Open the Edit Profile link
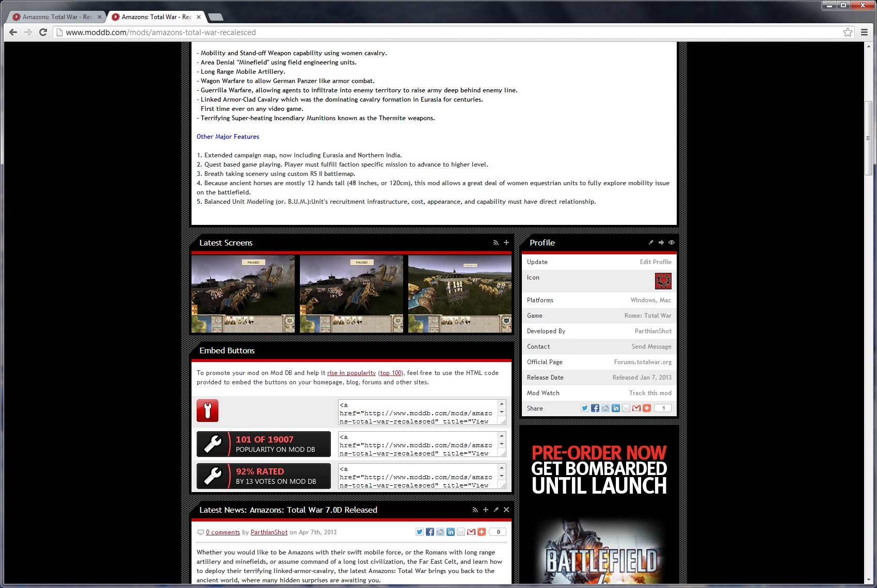Image resolution: width=877 pixels, height=588 pixels. point(656,262)
